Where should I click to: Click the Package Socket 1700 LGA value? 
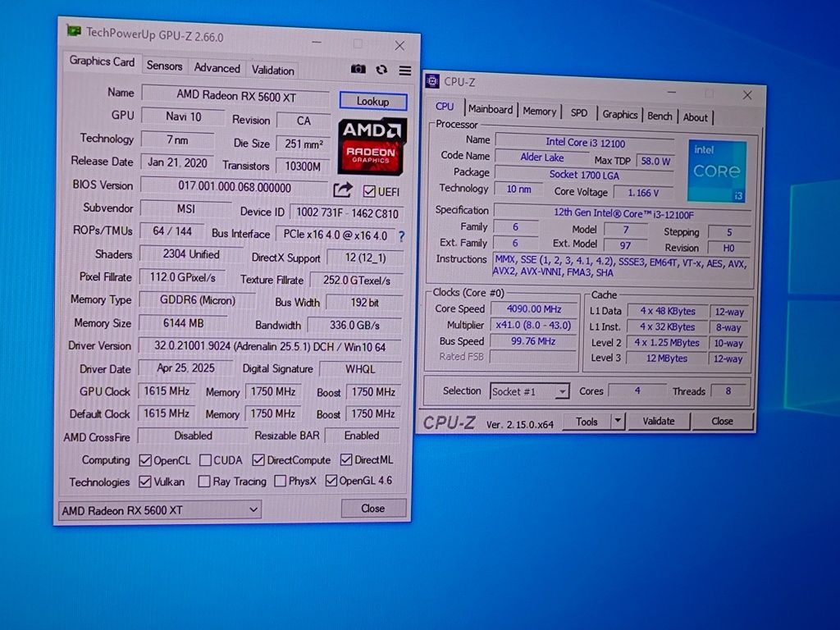[584, 175]
